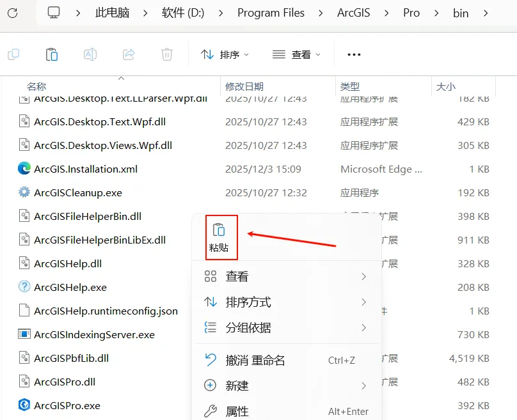Click the ArcGISHelp.runtimeconfig.json blank file icon
Screen dimensions: 517x420
pos(24,310)
